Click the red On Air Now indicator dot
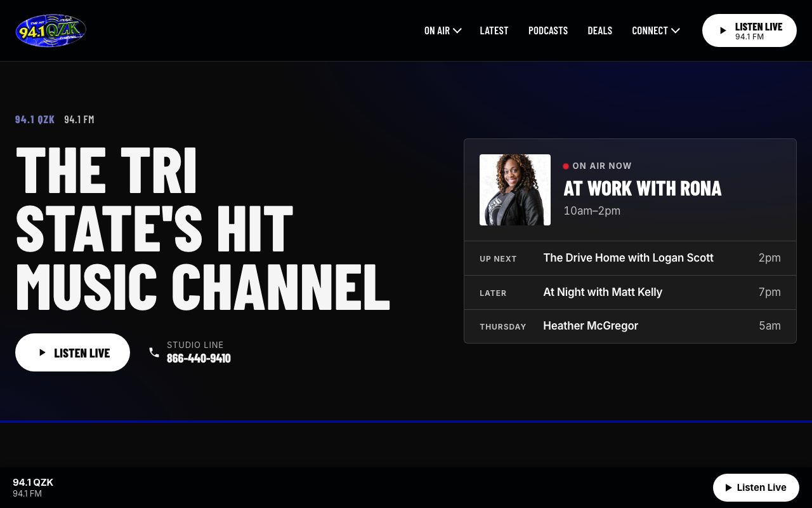Screen dimensions: 812x508 (566, 166)
